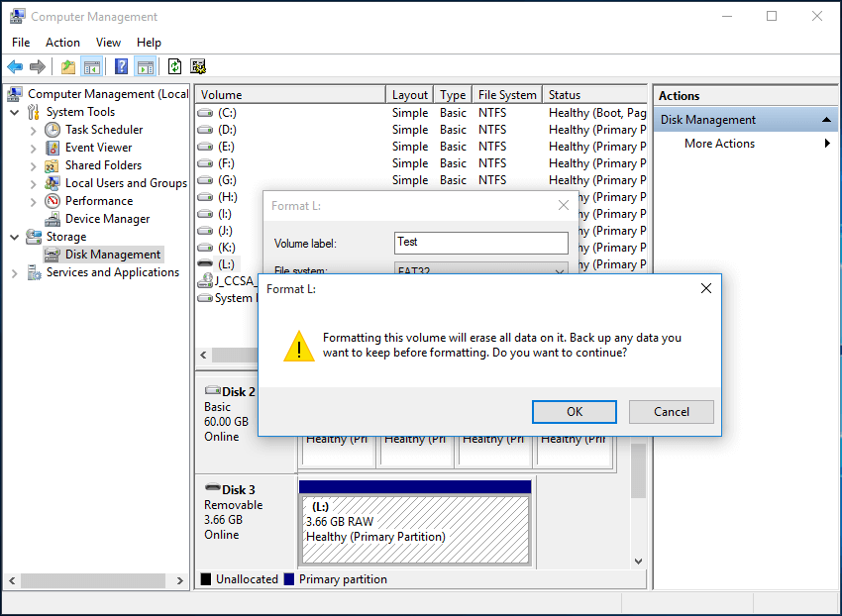Click the J_CCSA disc icon in volume list

click(204, 280)
